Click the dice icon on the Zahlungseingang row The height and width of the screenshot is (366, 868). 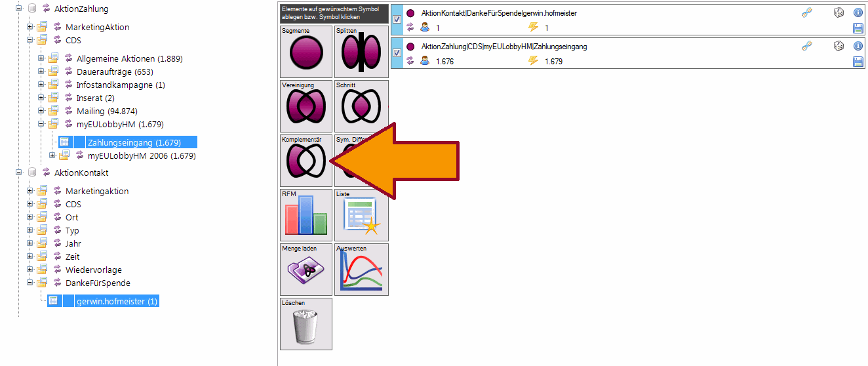(x=838, y=46)
